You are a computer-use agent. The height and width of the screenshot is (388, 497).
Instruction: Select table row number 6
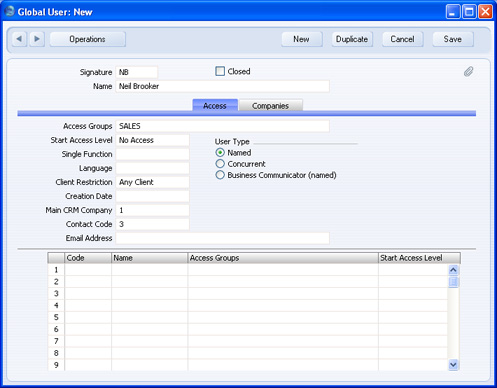(56, 329)
